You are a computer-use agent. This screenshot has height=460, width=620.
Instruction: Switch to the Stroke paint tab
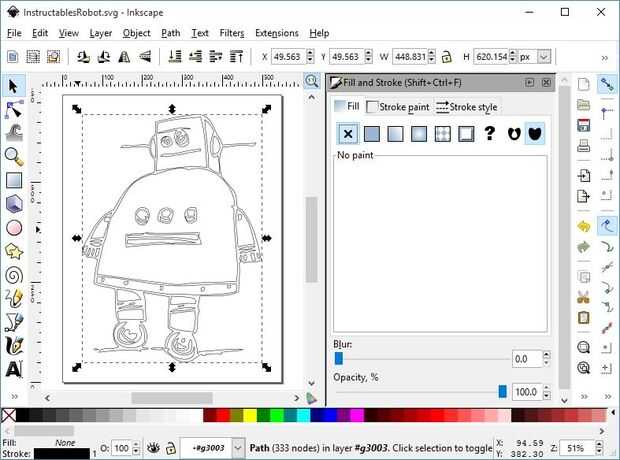click(398, 107)
